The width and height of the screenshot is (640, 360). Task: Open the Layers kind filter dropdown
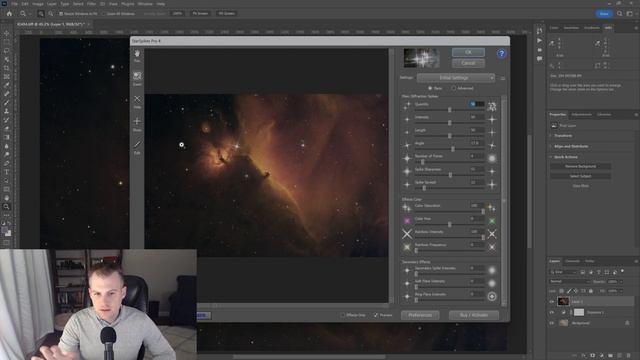click(563, 272)
